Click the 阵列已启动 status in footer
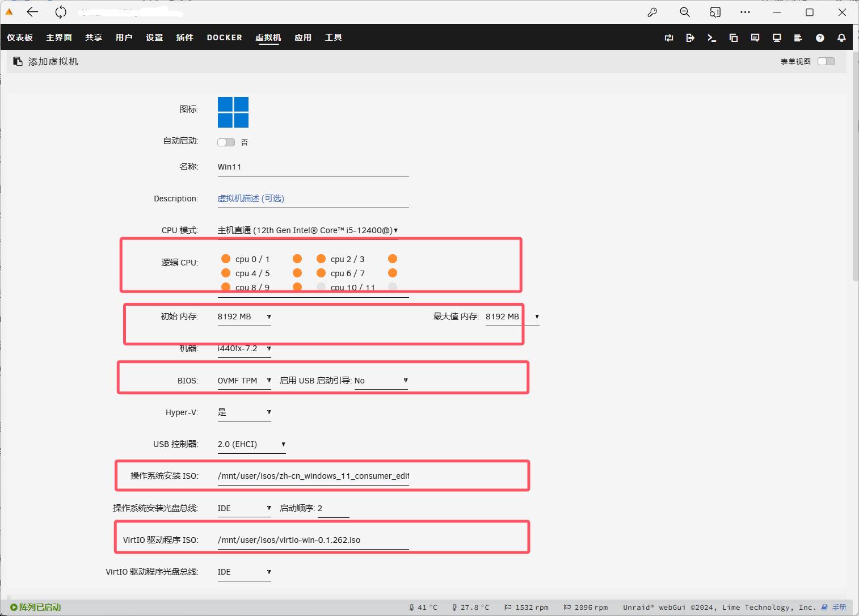This screenshot has height=616, width=859. 36,607
